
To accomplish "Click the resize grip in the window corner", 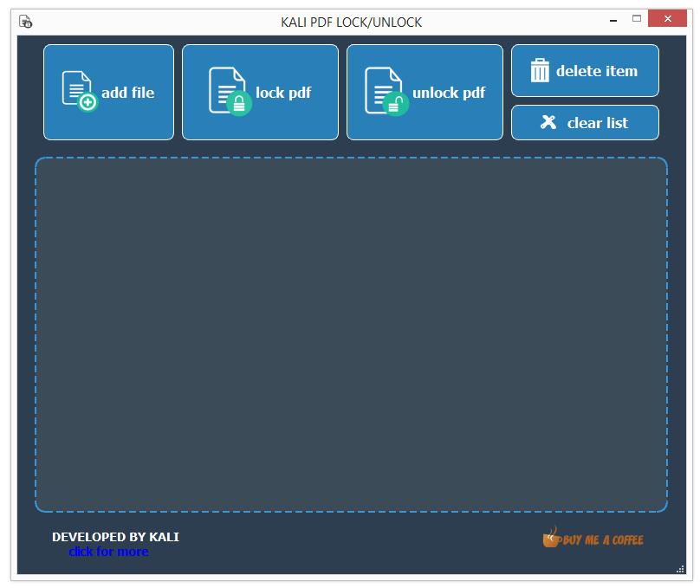I will point(680,569).
